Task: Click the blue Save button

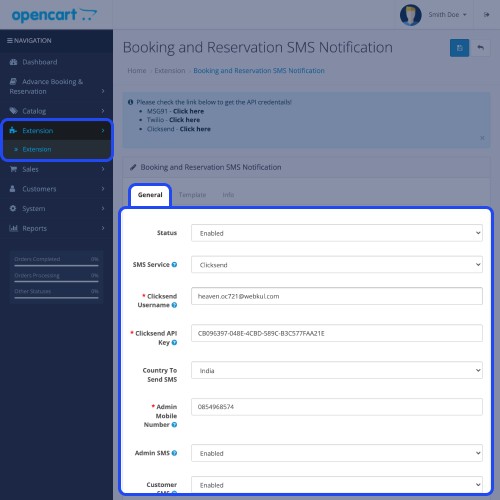Action: [459, 48]
